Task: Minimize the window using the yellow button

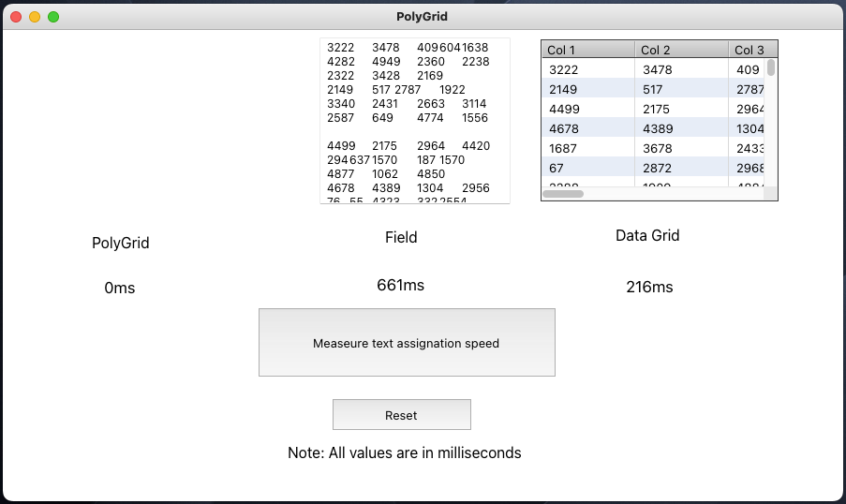Action: [35, 17]
